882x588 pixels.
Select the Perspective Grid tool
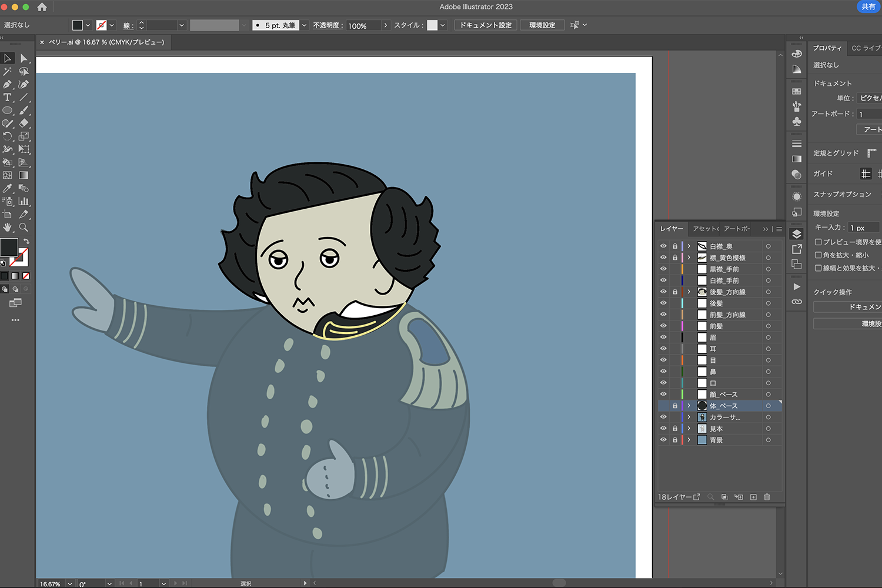[24, 162]
